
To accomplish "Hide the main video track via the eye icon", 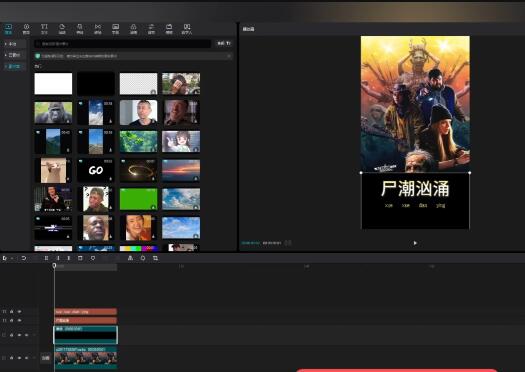I will pyautogui.click(x=19, y=358).
